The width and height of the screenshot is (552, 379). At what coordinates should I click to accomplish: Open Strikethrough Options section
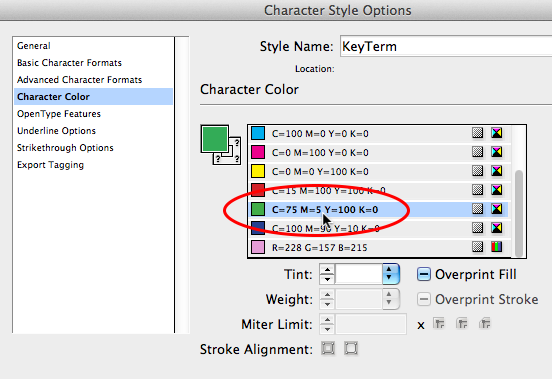tap(65, 148)
